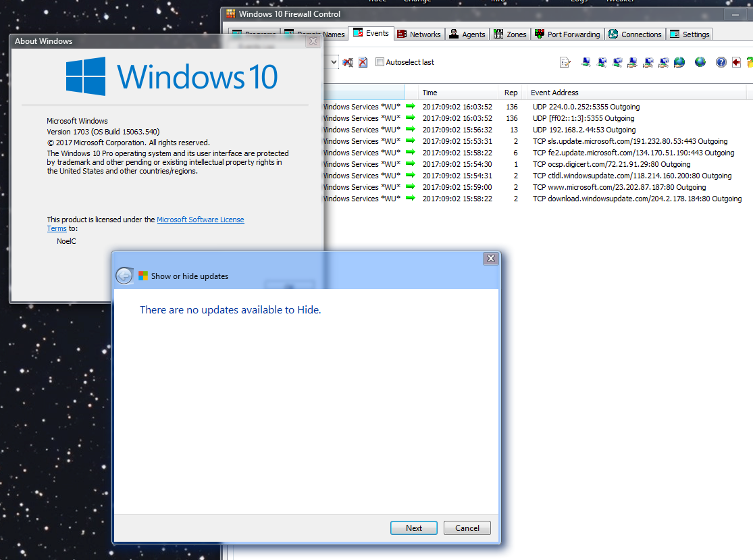Click the edit note icon with pencil
753x560 pixels.
click(x=565, y=62)
